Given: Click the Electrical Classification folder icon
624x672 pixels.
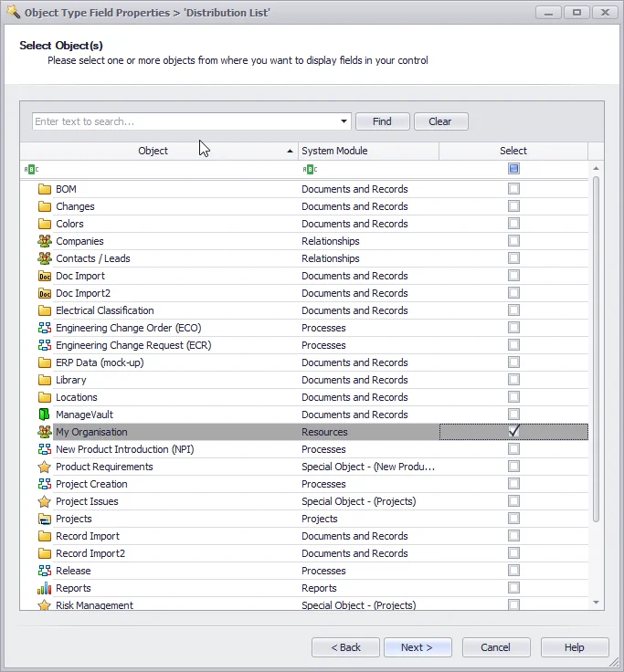Looking at the screenshot, I should pos(44,310).
